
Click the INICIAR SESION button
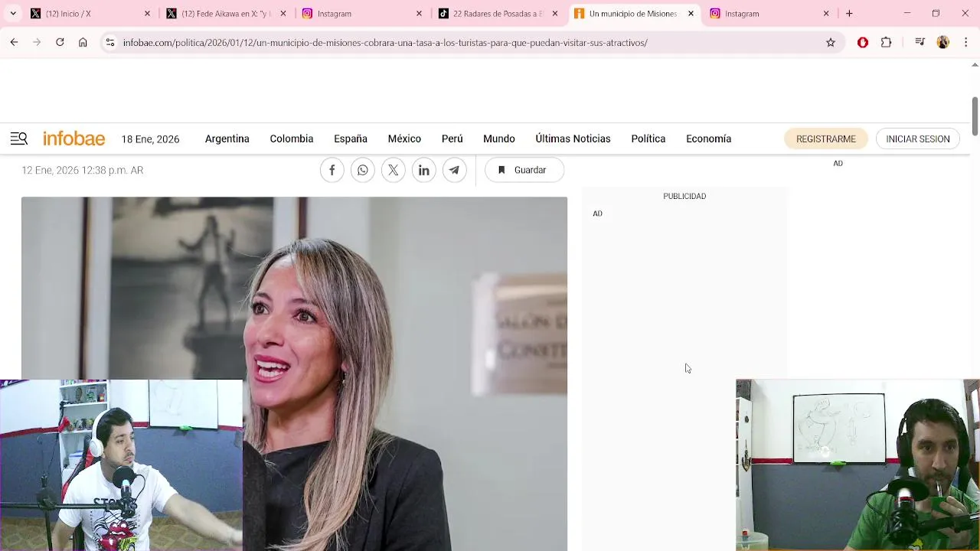918,139
